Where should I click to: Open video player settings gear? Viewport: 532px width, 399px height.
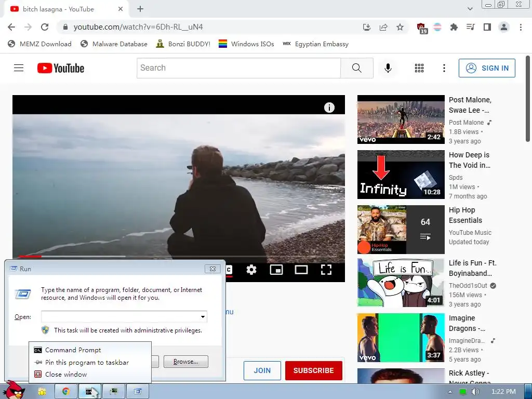251,270
